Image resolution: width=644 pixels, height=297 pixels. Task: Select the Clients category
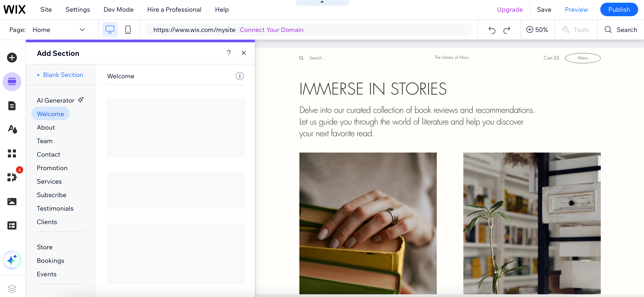tap(47, 222)
